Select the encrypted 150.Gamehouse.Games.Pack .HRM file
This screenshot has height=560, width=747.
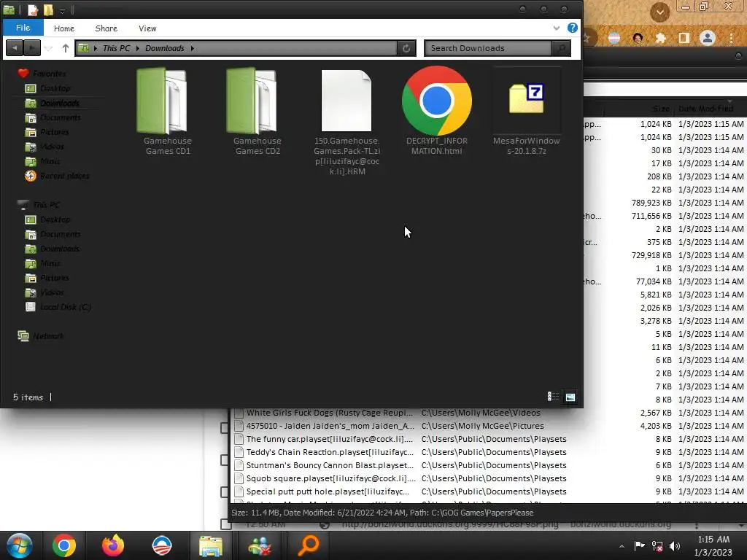(x=347, y=101)
